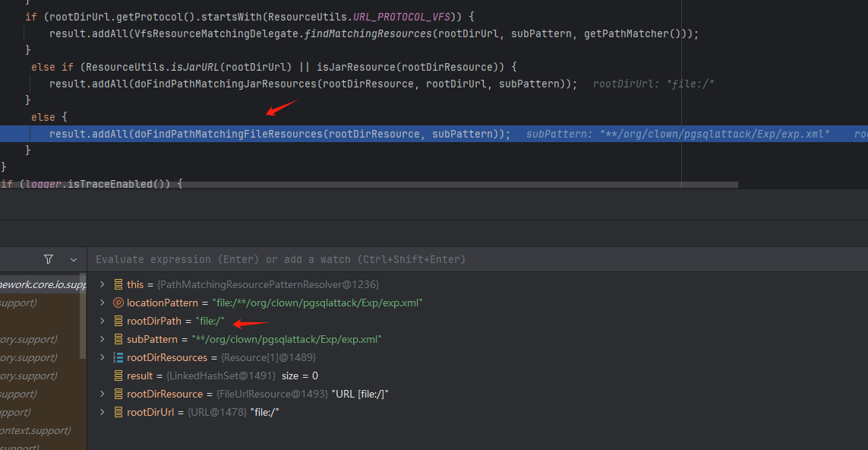Open the dropdown chevron beside the filter icon
Viewport: 868px width, 450px height.
[74, 259]
